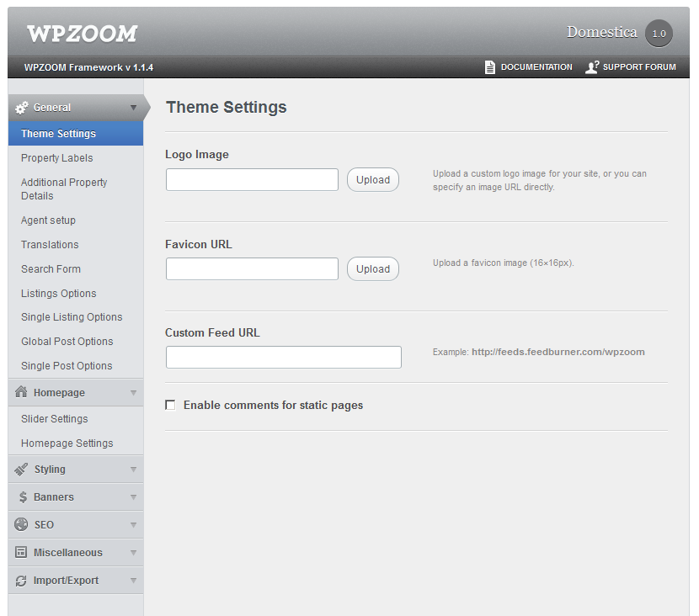Click 'Enable comments for static pages' label
The image size is (699, 616).
273,406
